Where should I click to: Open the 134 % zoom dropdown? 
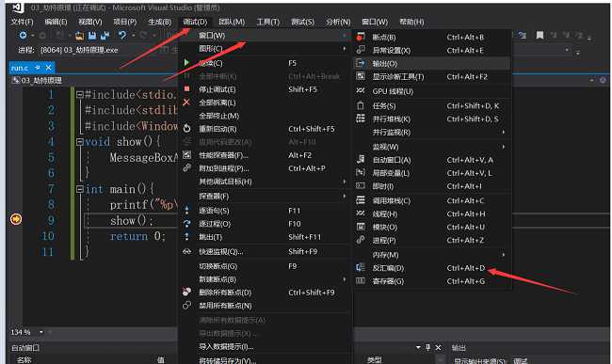41,332
